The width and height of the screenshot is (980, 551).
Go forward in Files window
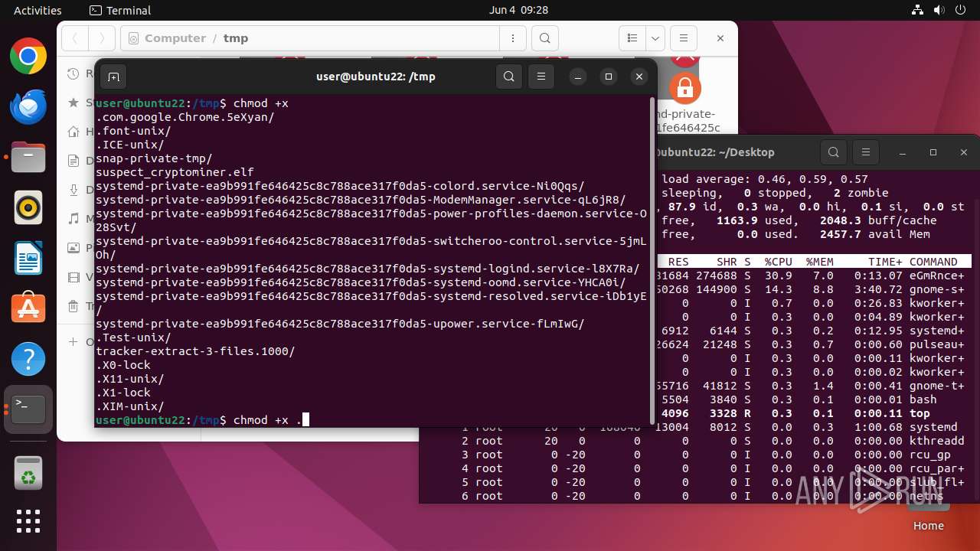tap(102, 38)
